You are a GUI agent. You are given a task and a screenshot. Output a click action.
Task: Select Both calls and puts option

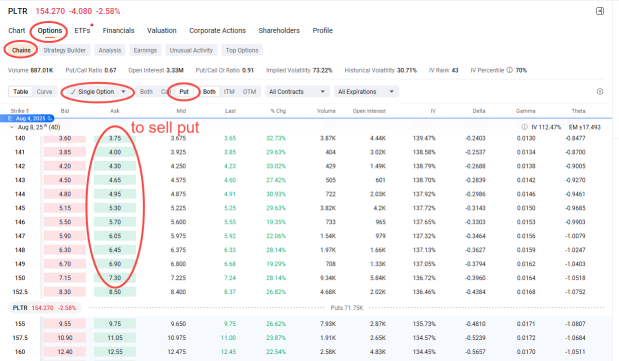click(x=146, y=92)
